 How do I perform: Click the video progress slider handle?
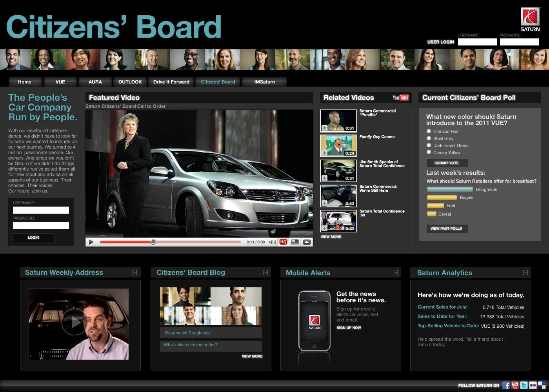tap(153, 242)
